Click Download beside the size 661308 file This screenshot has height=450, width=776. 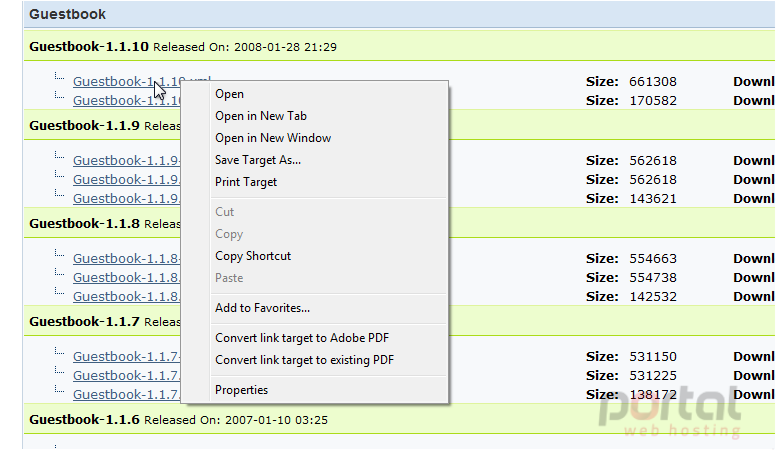pyautogui.click(x=754, y=82)
